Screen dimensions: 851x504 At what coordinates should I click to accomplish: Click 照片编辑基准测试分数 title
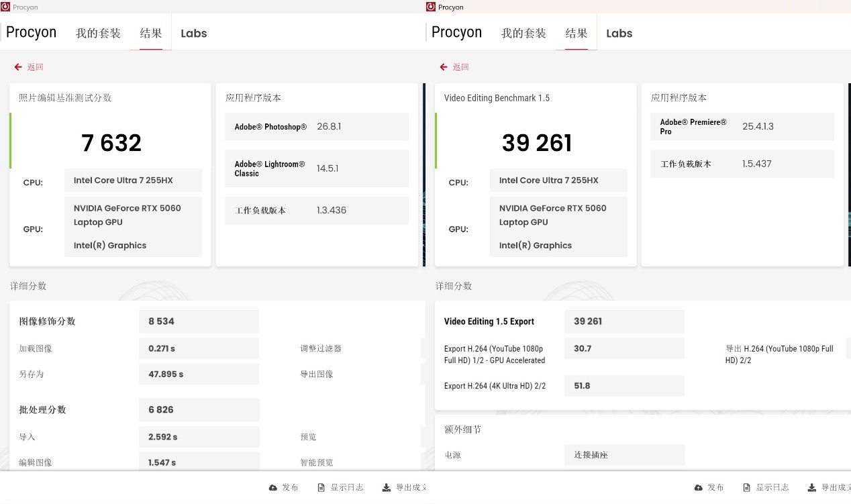click(x=65, y=98)
